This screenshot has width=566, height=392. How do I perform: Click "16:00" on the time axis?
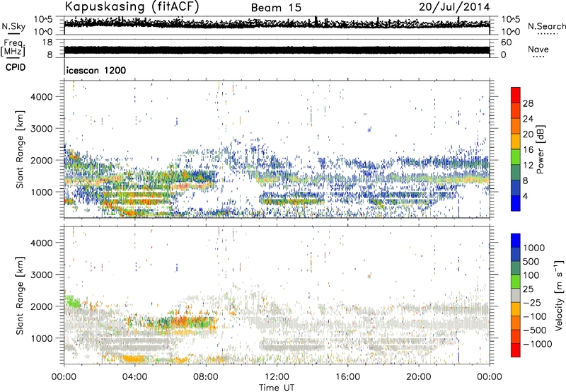(x=347, y=377)
